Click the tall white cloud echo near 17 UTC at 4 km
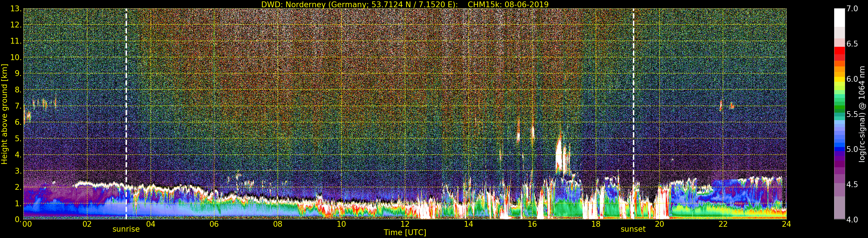The height and width of the screenshot is (238, 868). coord(559,155)
